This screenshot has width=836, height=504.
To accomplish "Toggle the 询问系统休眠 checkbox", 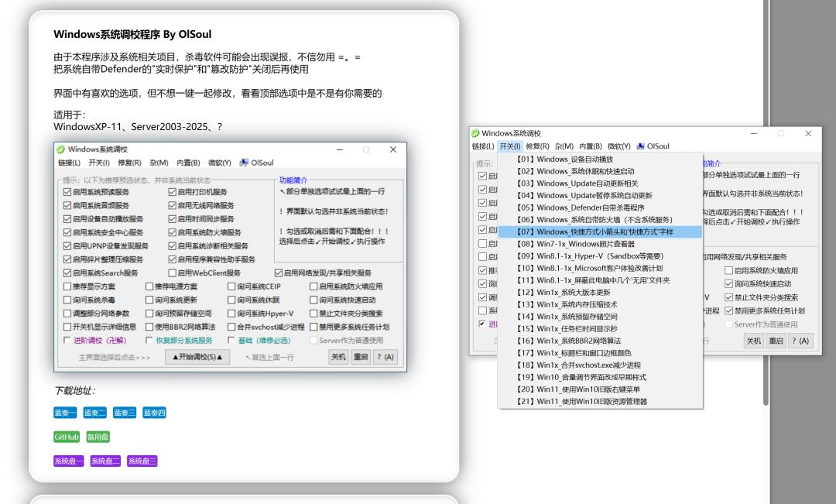I will [x=231, y=299].
